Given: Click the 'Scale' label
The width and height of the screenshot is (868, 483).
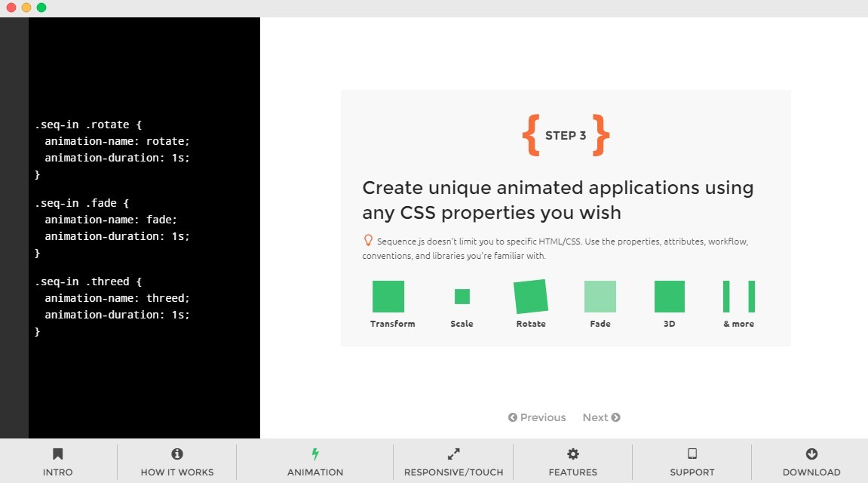Looking at the screenshot, I should 462,324.
